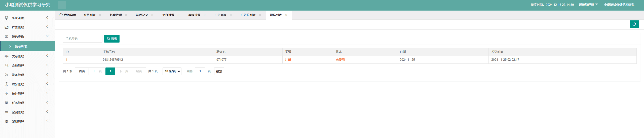Click the hamburger menu toggle icon
The width and height of the screenshot is (644, 138).
[62, 5]
